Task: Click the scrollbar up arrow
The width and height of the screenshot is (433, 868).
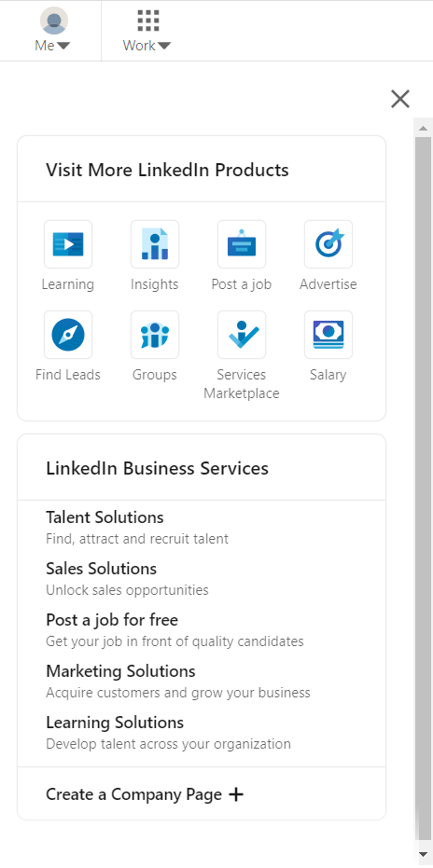Action: [x=424, y=128]
